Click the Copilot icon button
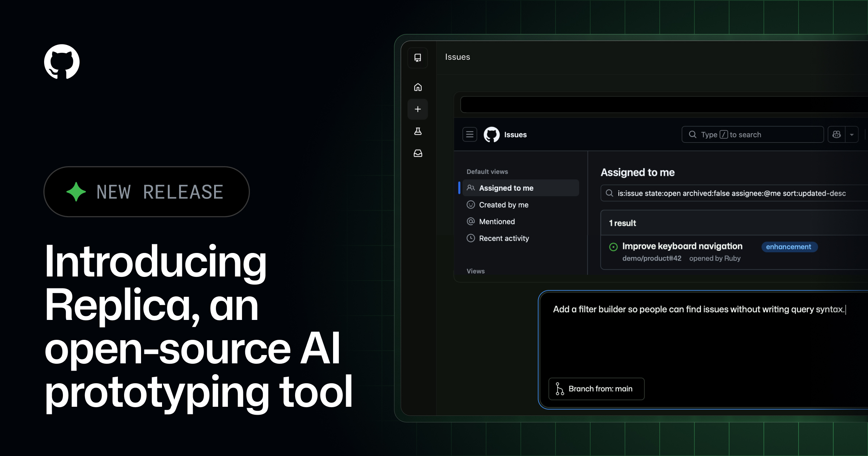Image resolution: width=868 pixels, height=456 pixels. pos(837,135)
